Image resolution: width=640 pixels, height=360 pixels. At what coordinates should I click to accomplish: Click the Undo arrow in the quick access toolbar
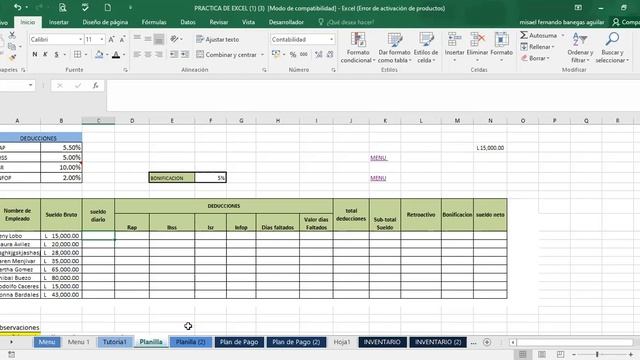coord(18,7)
